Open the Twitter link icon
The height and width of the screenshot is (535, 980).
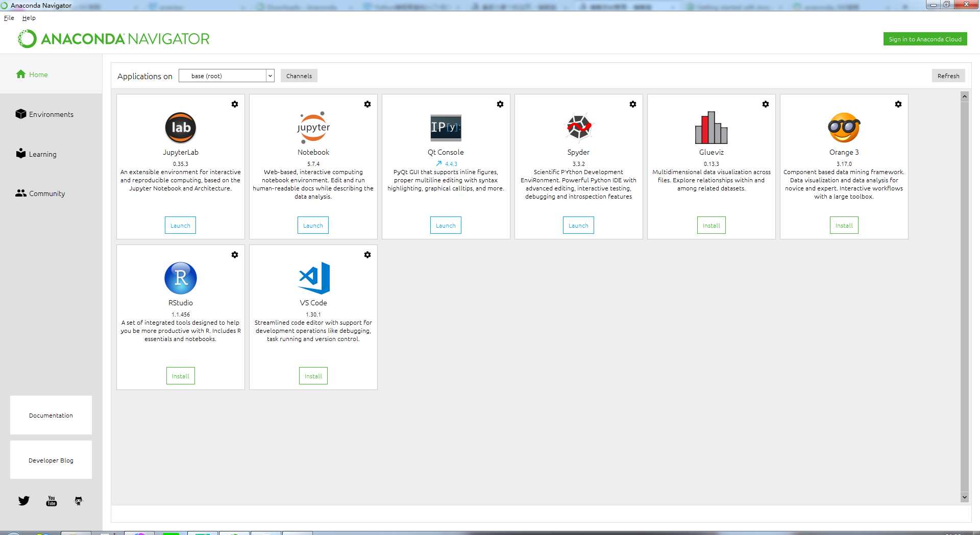point(24,501)
